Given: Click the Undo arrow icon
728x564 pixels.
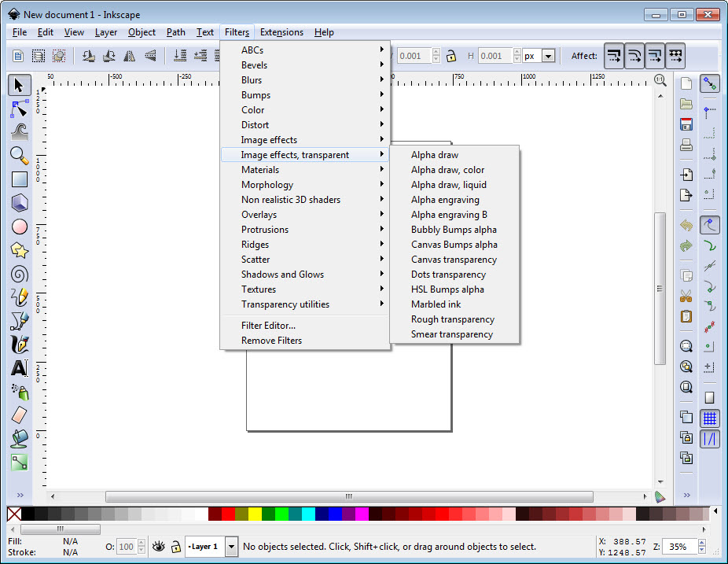Looking at the screenshot, I should 686,225.
